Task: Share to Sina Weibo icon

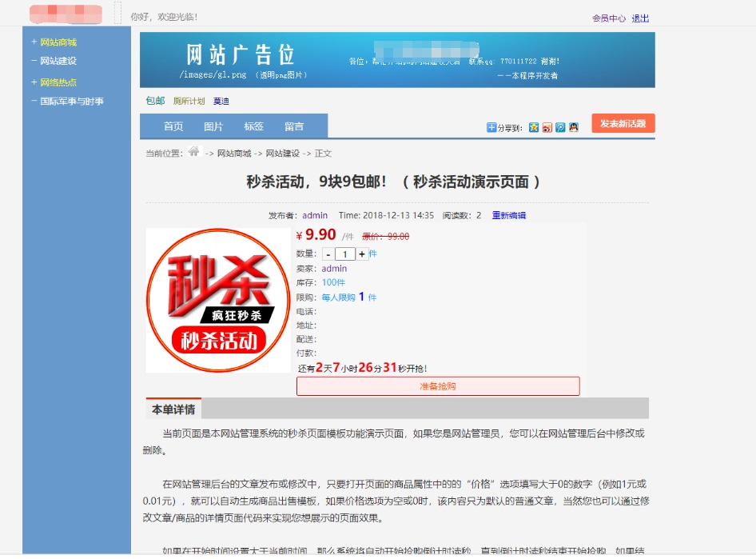Action: [x=547, y=127]
